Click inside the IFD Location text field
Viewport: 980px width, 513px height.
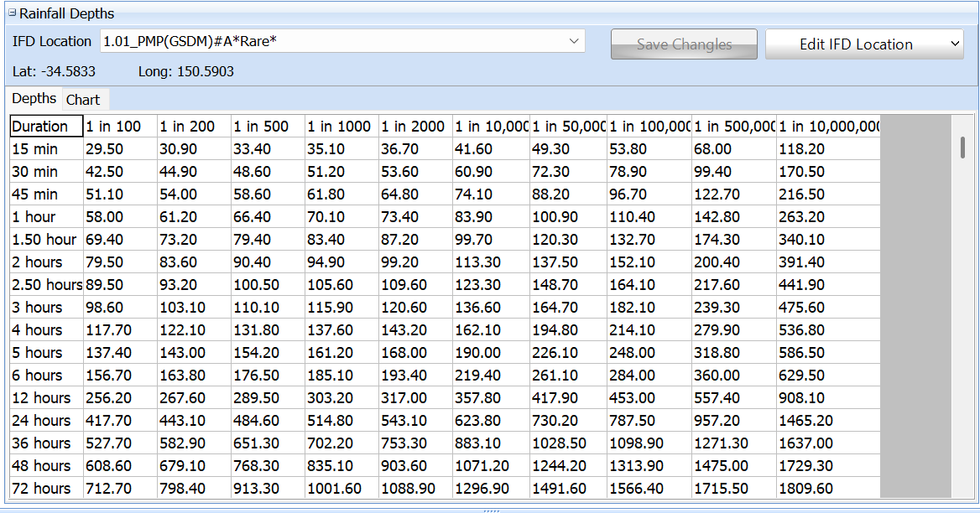(252, 41)
